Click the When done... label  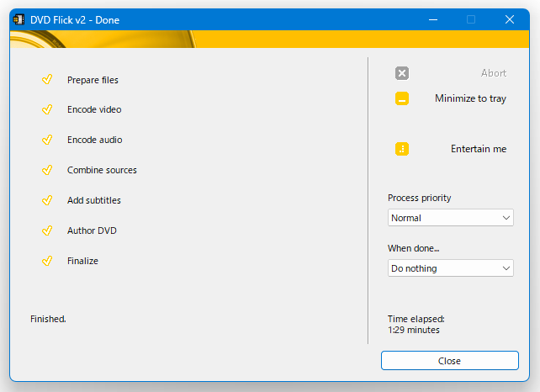(413, 248)
